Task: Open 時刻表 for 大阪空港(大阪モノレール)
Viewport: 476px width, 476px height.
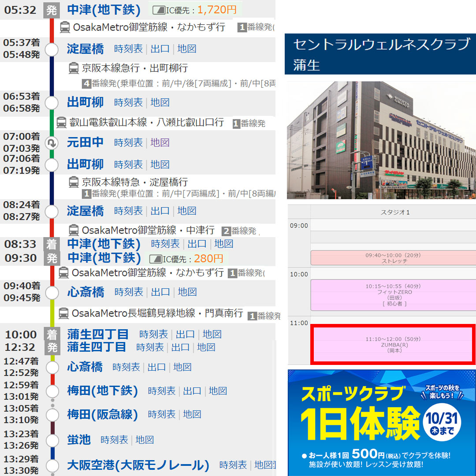Action: (x=233, y=465)
